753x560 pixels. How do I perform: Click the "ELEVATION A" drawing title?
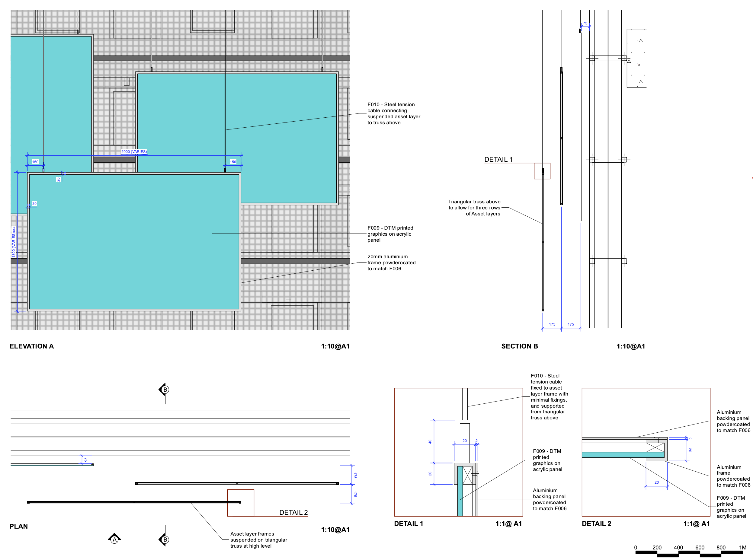coord(31,346)
